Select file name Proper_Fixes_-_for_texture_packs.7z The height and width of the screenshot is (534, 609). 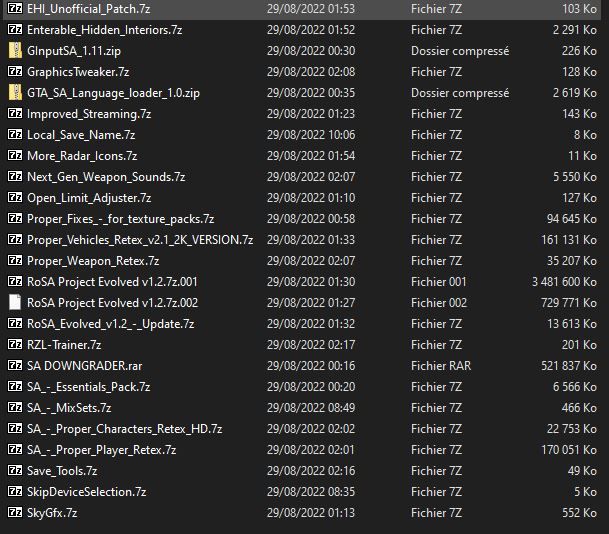point(120,219)
